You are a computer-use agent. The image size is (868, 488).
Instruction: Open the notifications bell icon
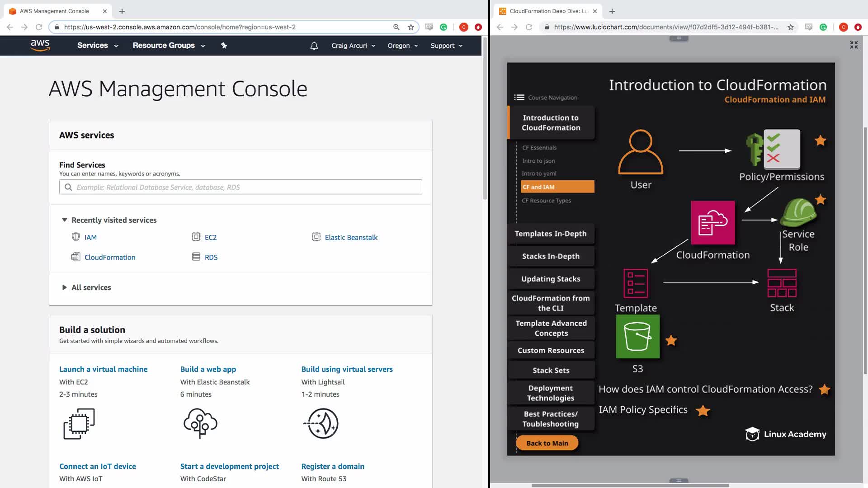tap(314, 46)
